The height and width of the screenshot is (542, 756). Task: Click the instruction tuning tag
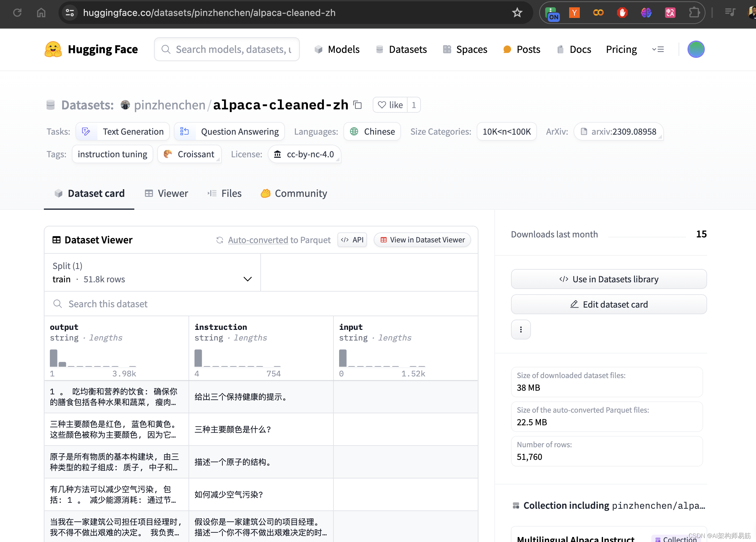coord(112,154)
